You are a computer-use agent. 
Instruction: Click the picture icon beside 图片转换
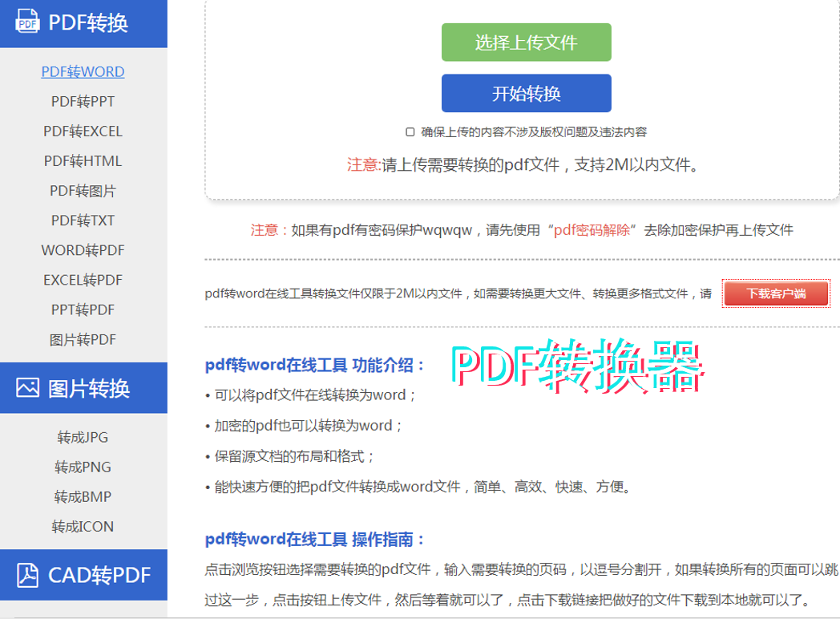pos(27,387)
